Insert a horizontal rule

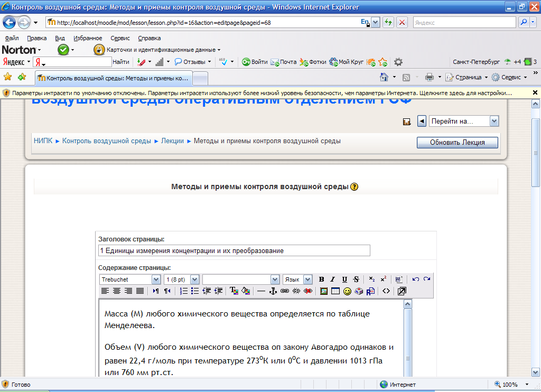coord(261,291)
